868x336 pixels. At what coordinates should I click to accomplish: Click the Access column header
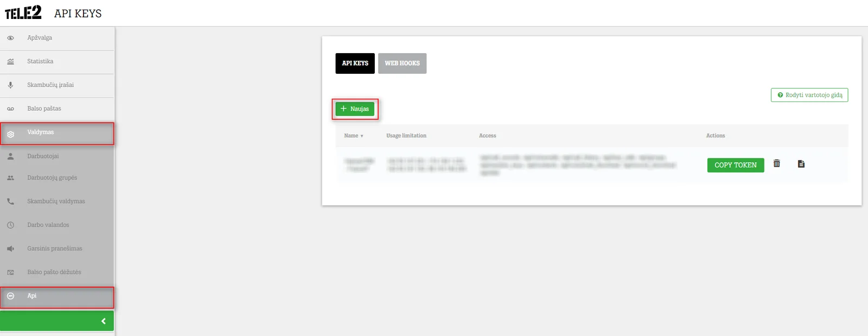(487, 136)
